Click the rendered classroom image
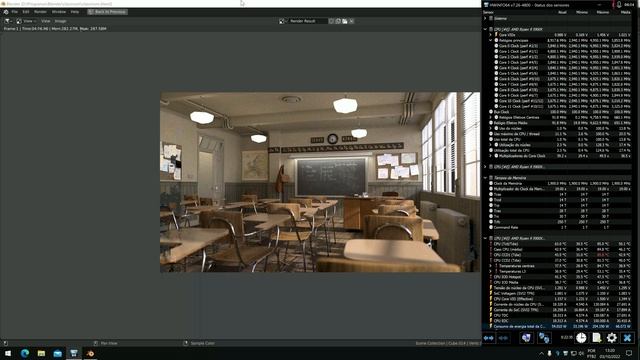The image size is (640, 360). [320, 182]
